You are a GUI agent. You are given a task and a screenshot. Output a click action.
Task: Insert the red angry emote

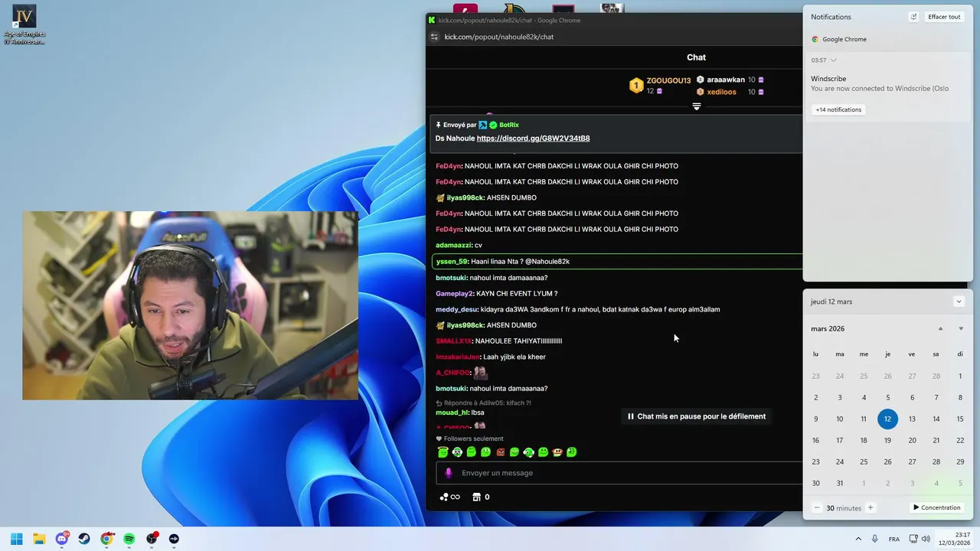(500, 452)
